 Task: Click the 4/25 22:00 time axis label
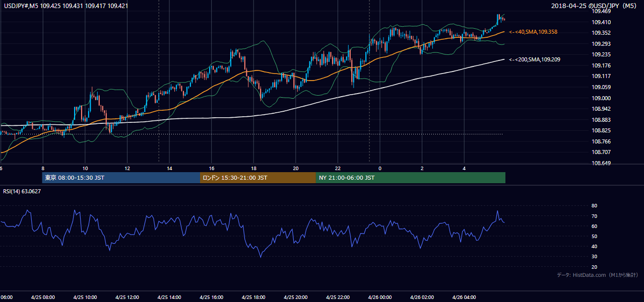coord(338,297)
